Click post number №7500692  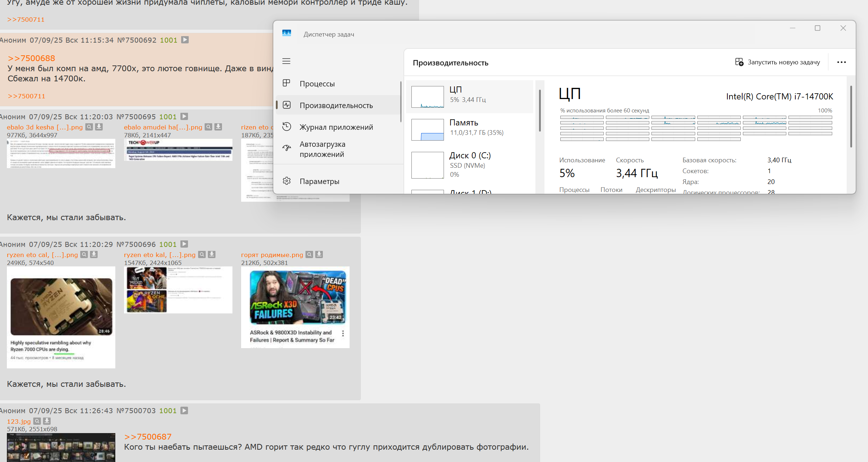point(137,40)
